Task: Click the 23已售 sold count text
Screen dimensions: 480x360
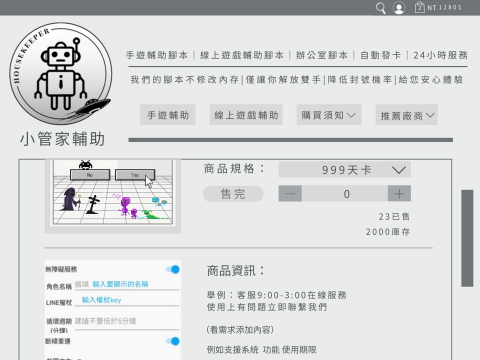Action: [394, 217]
